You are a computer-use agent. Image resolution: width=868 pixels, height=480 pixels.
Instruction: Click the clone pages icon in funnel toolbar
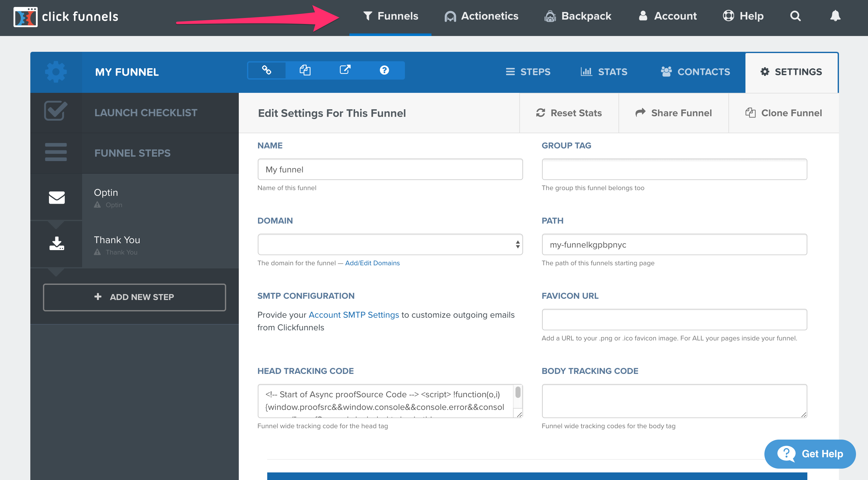(305, 70)
